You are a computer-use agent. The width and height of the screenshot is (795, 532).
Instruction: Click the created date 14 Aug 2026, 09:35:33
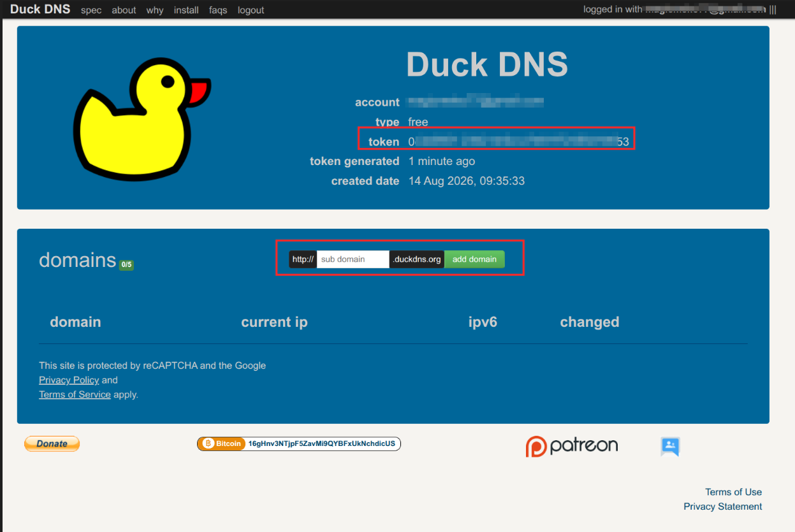[467, 181]
